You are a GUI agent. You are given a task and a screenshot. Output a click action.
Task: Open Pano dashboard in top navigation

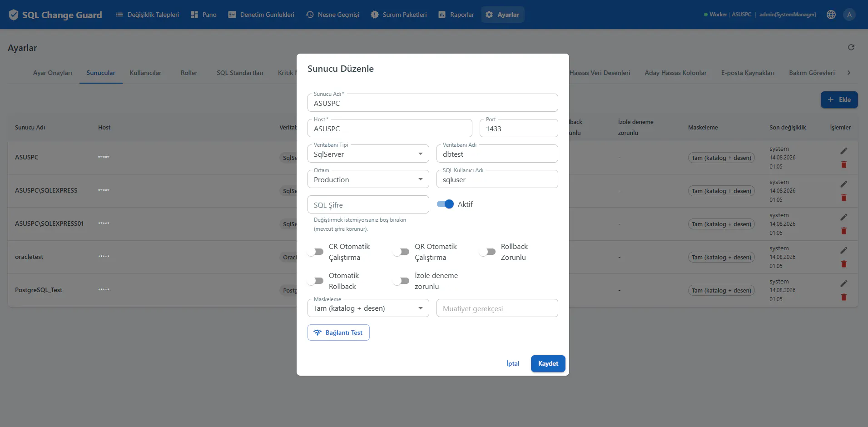click(x=203, y=15)
